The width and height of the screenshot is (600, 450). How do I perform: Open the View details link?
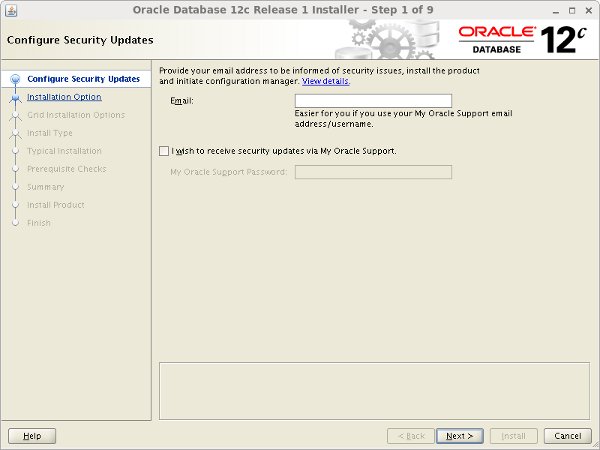click(x=326, y=81)
